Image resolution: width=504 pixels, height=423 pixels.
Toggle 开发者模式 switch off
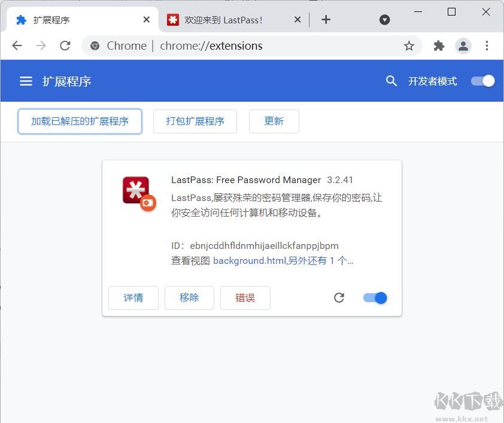point(482,81)
